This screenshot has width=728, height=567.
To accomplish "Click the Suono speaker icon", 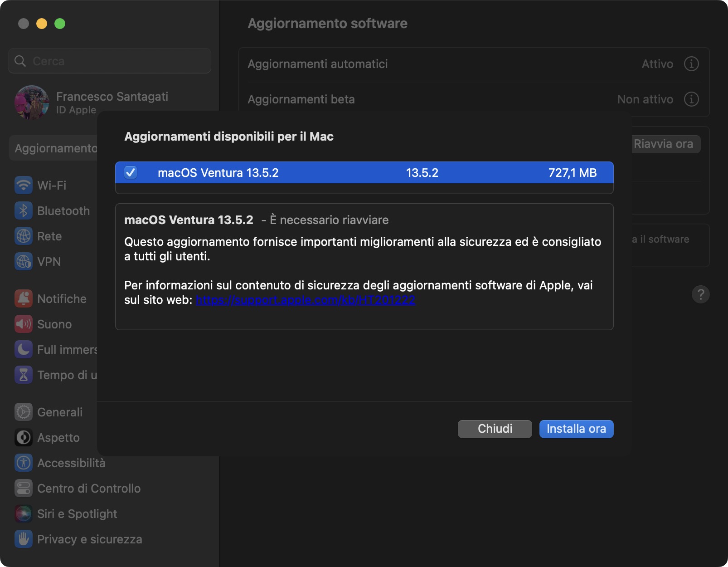I will coord(24,324).
